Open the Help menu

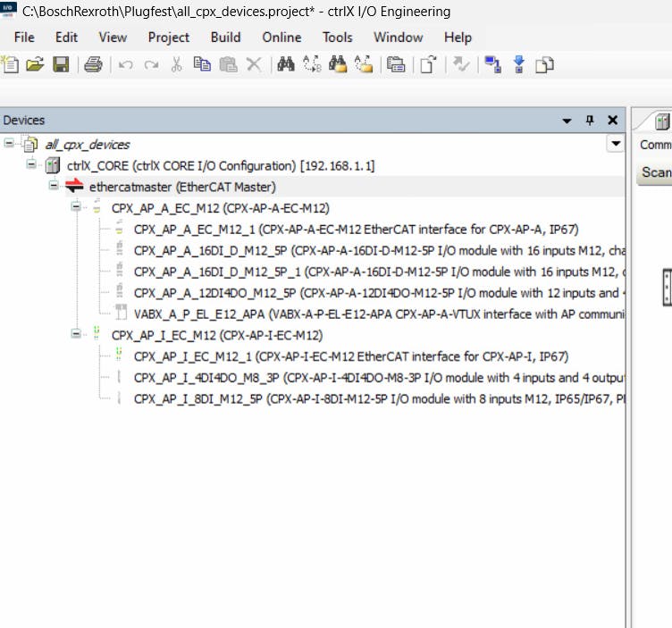coord(458,38)
